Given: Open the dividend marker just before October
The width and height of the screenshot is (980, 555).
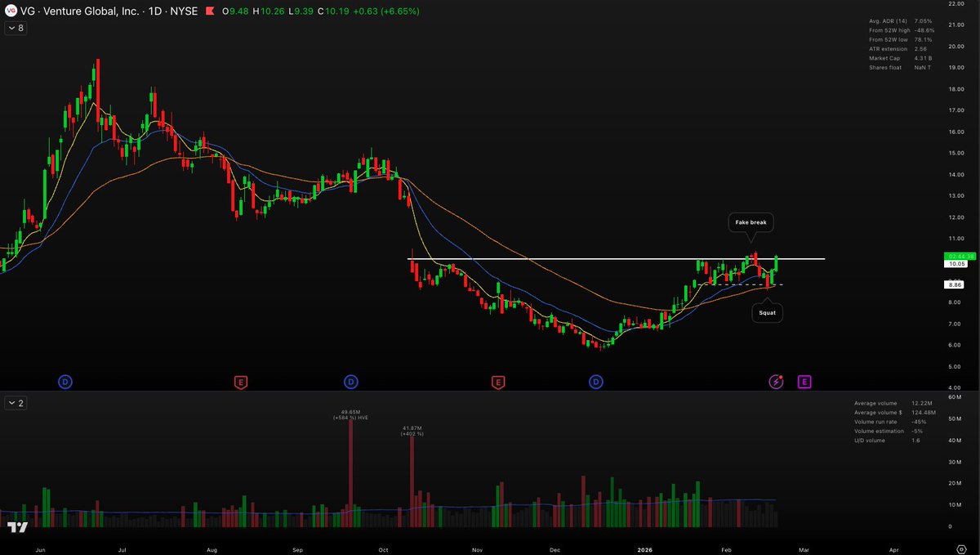Looking at the screenshot, I should click(350, 382).
